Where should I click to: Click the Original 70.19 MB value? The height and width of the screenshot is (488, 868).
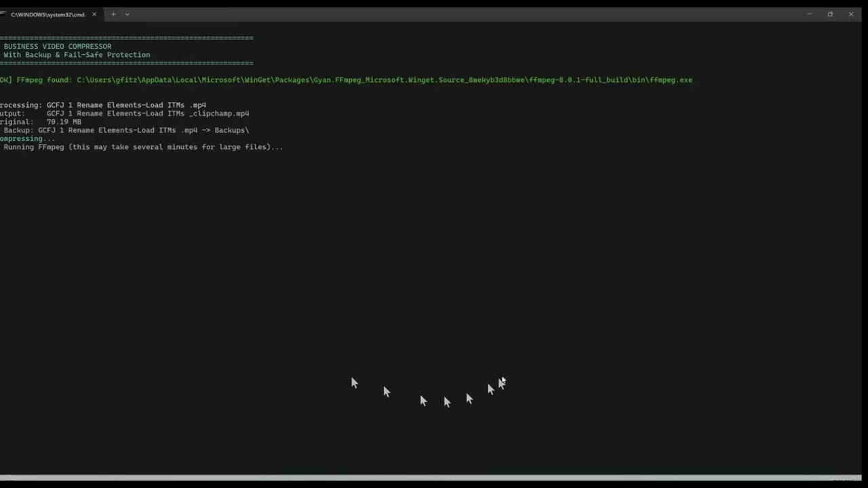64,122
